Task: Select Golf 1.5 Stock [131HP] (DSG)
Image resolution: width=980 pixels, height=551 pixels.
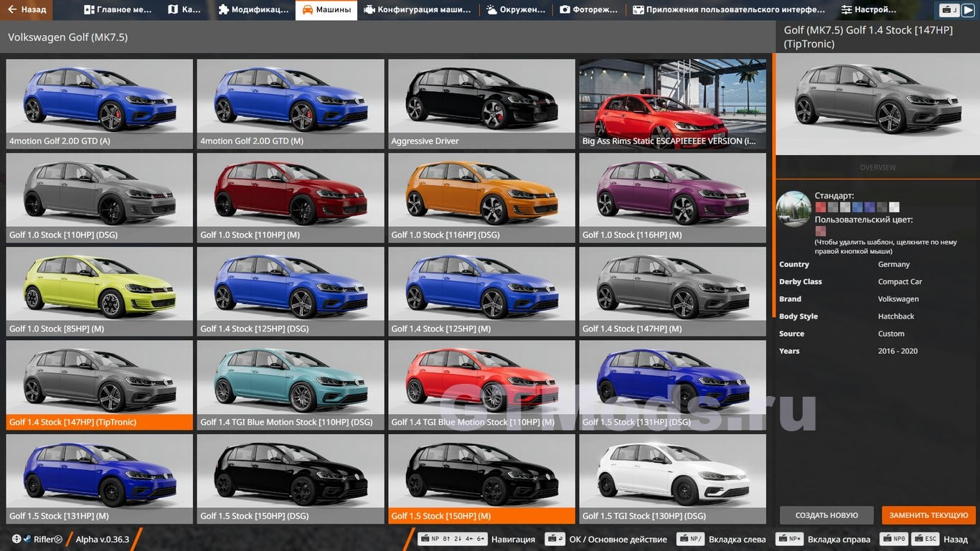Action: tap(673, 385)
